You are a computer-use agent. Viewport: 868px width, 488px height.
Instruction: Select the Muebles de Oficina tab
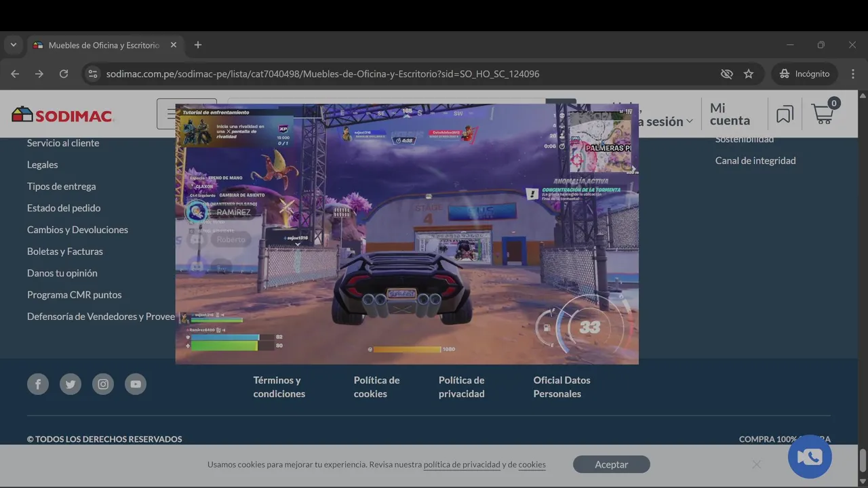pos(103,45)
